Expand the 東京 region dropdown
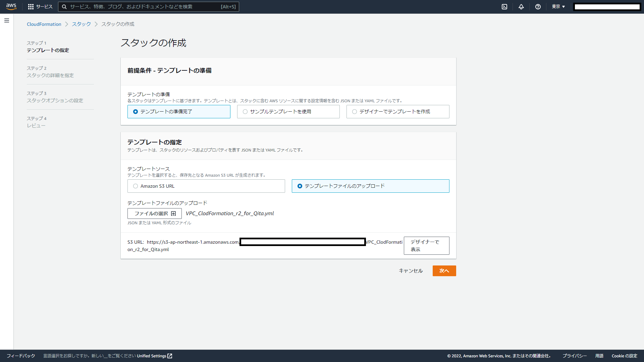 (x=558, y=7)
